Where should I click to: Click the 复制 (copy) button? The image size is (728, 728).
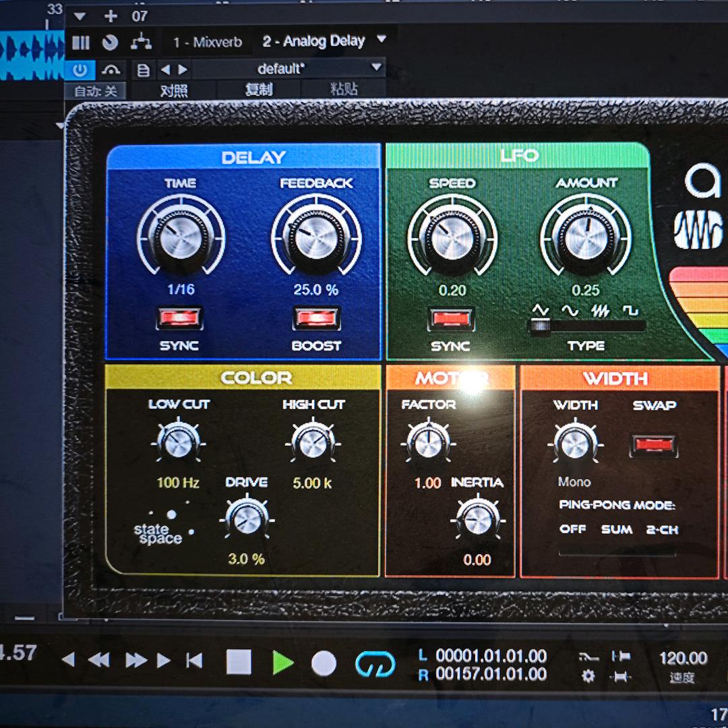[259, 90]
